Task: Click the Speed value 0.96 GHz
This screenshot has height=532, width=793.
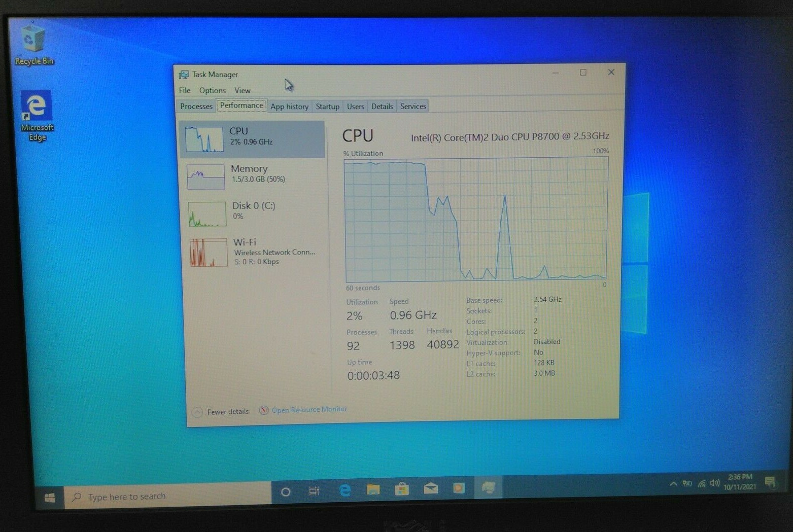Action: [x=413, y=315]
